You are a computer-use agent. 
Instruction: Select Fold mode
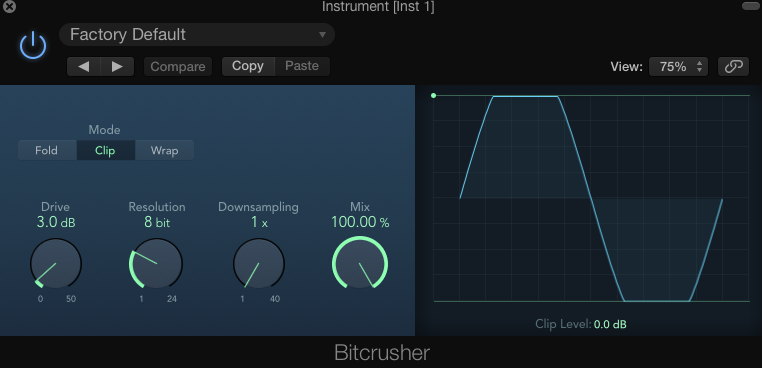pos(47,150)
